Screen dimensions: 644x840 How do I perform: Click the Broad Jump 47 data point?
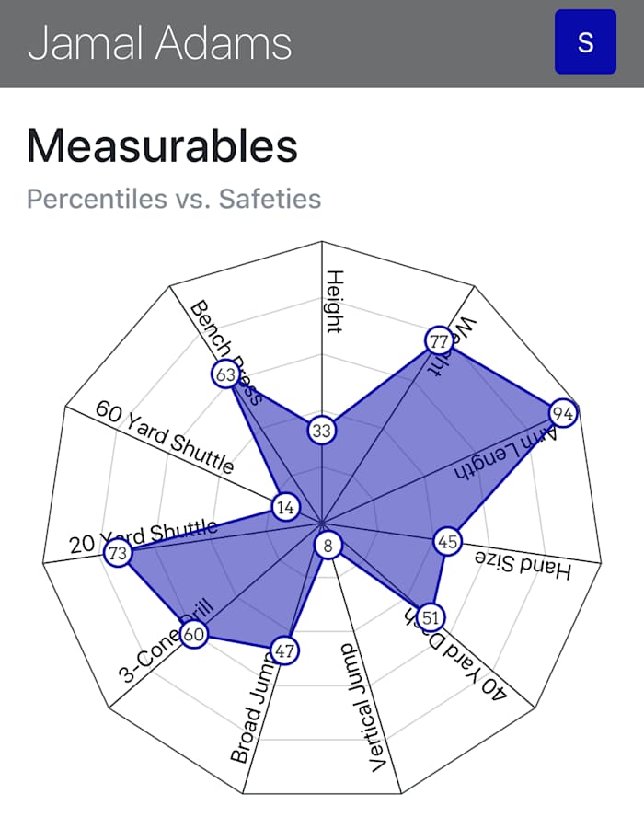pos(286,650)
